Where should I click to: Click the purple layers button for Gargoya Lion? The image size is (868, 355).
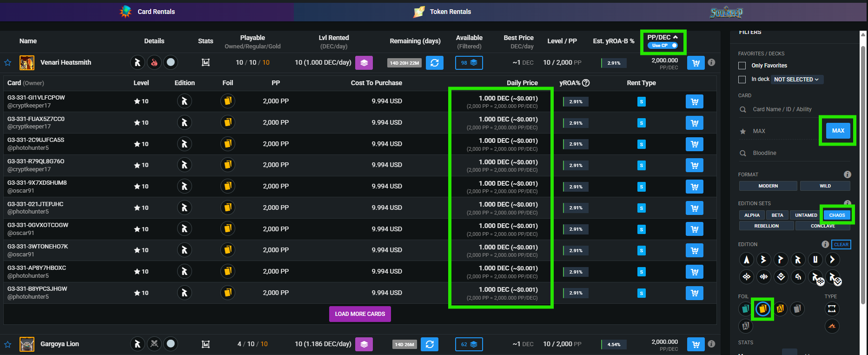click(364, 344)
